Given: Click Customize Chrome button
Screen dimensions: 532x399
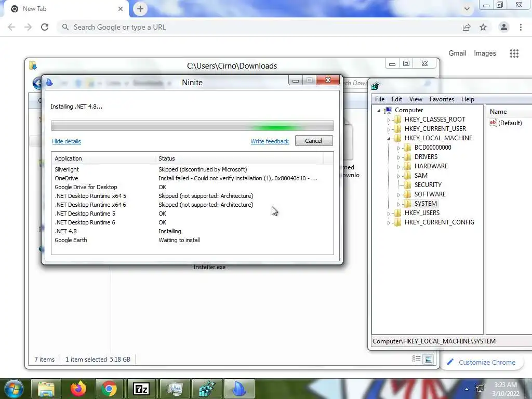Looking at the screenshot, I should tap(482, 362).
